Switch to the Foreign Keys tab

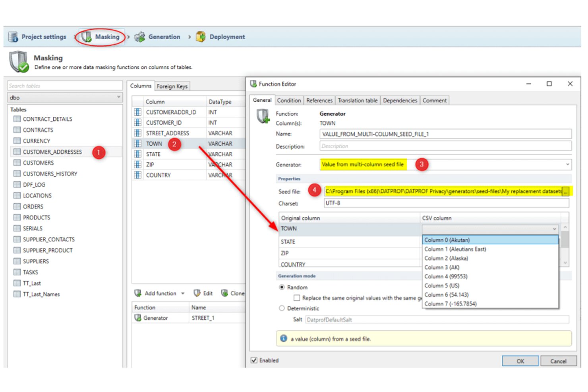[x=172, y=86]
